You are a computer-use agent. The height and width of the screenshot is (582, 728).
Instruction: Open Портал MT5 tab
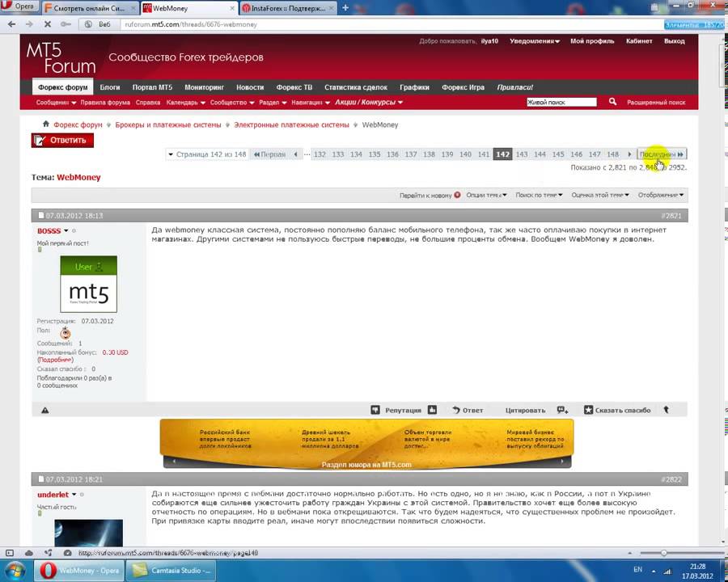(152, 86)
